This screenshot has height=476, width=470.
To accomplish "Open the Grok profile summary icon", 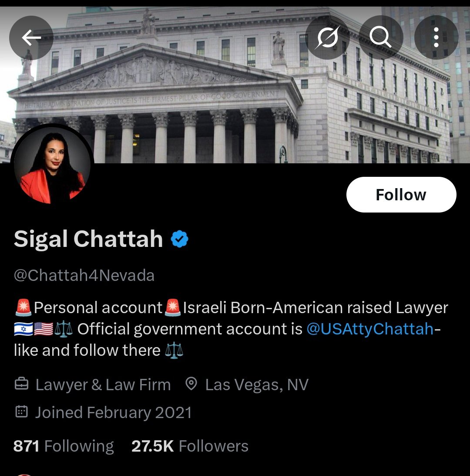I will [x=327, y=37].
